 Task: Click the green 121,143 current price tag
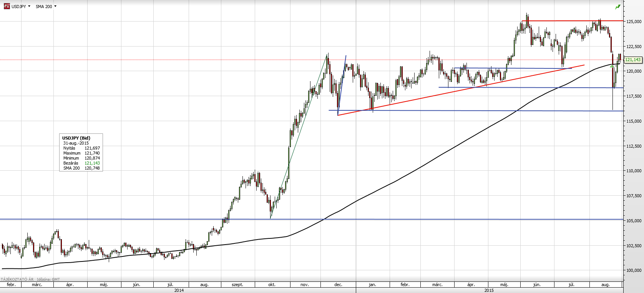tap(632, 60)
